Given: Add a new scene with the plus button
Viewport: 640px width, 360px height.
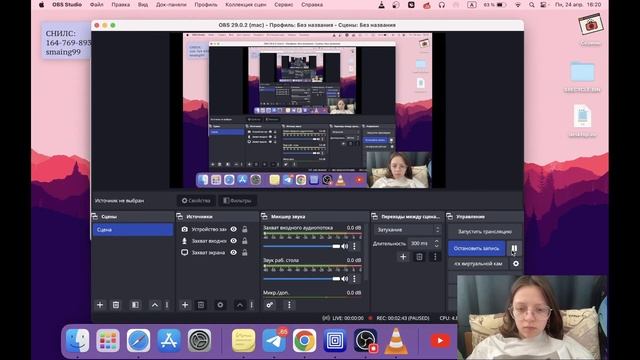Looking at the screenshot, I should pos(100,305).
